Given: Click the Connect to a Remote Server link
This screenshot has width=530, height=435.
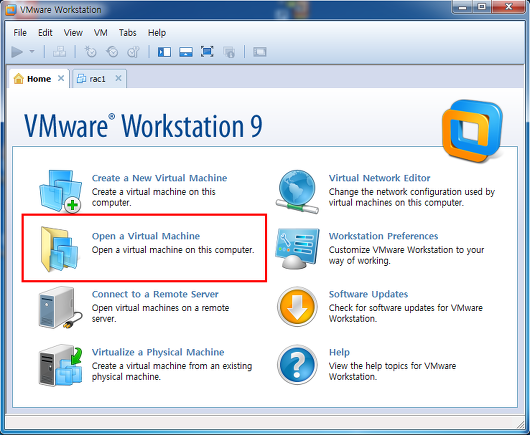Looking at the screenshot, I should pyautogui.click(x=155, y=294).
